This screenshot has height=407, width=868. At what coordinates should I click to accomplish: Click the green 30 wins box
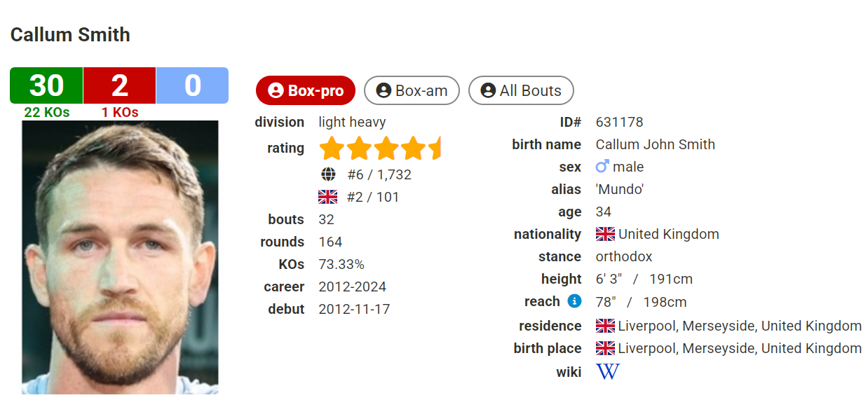pyautogui.click(x=46, y=85)
